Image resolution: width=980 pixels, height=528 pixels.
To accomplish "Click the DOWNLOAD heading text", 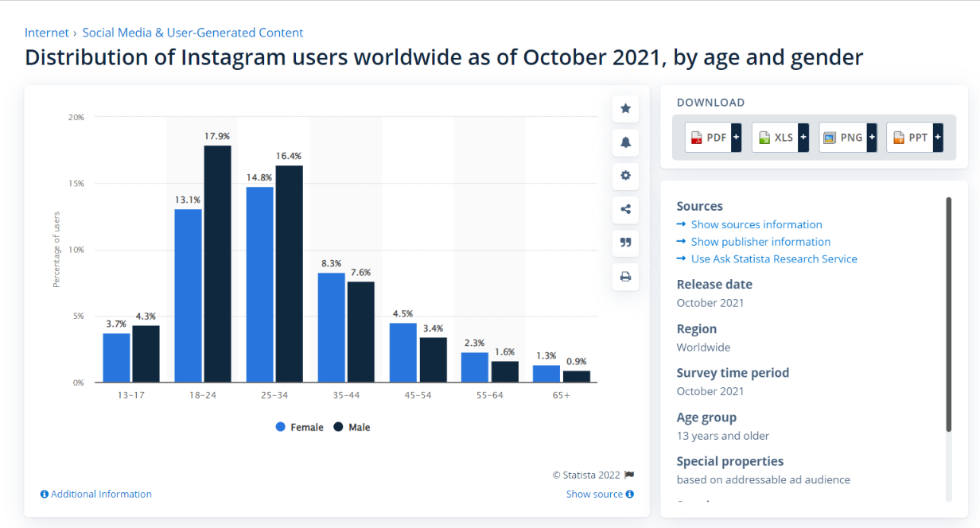I will pyautogui.click(x=710, y=103).
